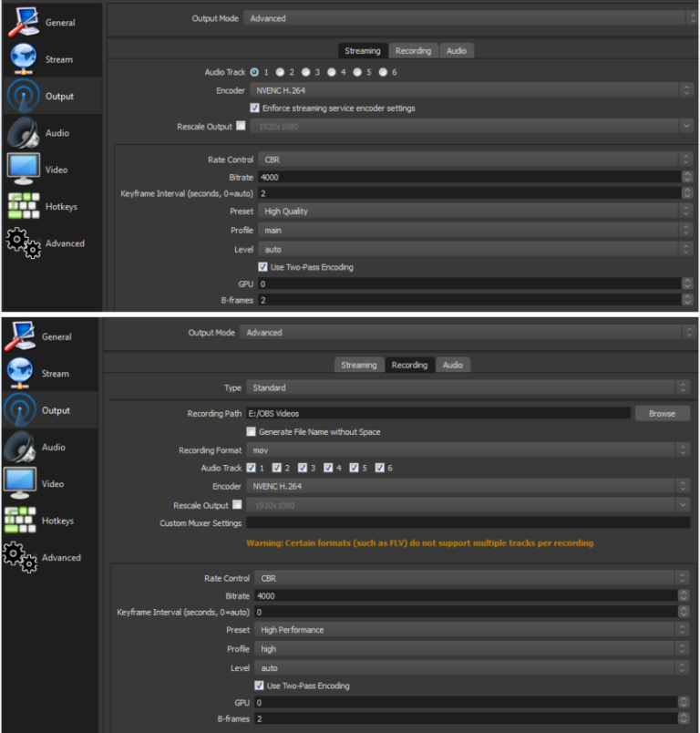Image resolution: width=700 pixels, height=733 pixels.
Task: Open recording Profile high dropdown
Action: [471, 649]
